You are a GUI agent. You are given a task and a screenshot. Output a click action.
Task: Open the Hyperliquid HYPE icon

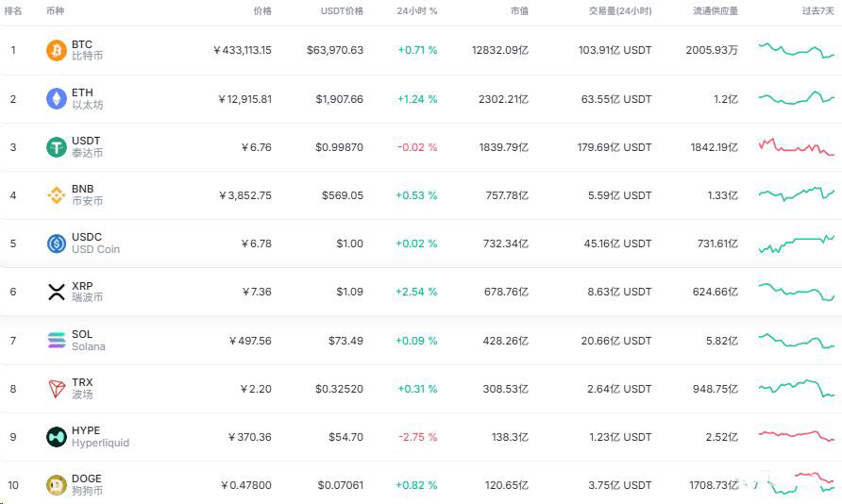(57, 437)
